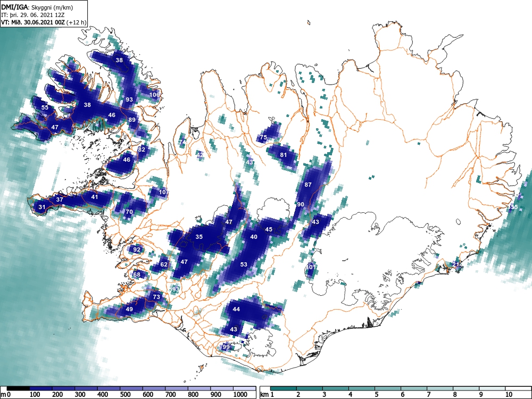Select the '7' tick on the km scale
This screenshot has width=532, height=399.
coord(428,395)
